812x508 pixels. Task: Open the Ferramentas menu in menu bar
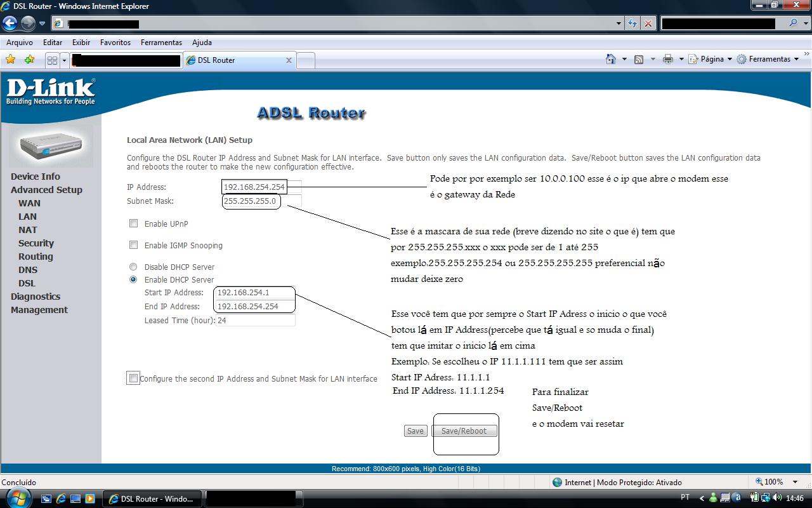pos(161,43)
